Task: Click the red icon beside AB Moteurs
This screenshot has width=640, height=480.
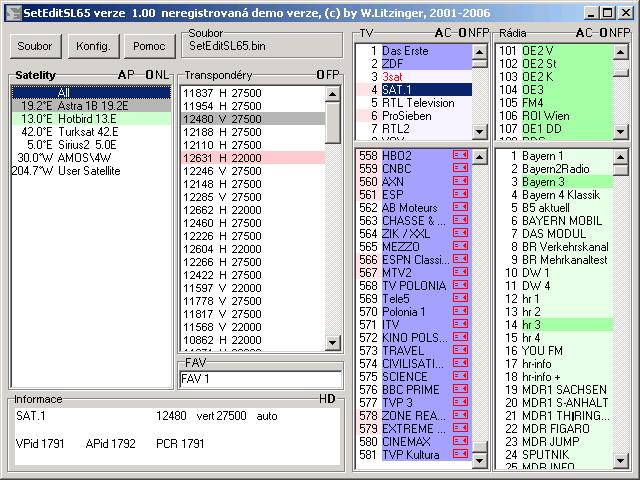Action: point(460,207)
